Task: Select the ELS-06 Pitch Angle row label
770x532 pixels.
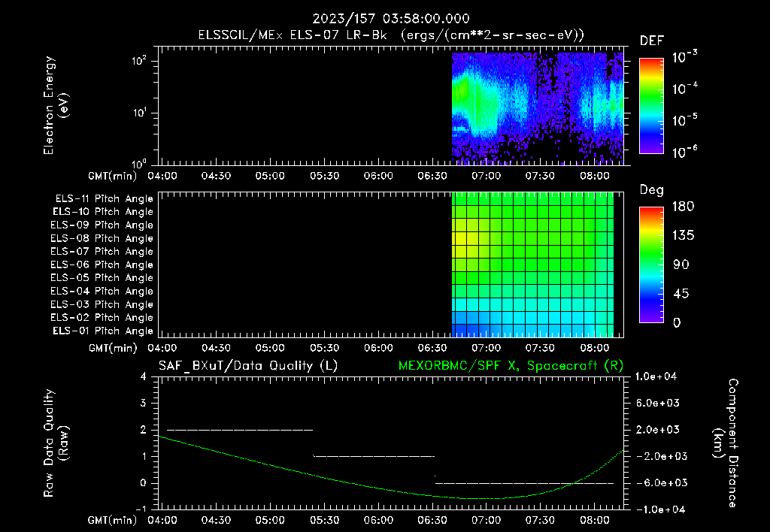Action: point(102,264)
